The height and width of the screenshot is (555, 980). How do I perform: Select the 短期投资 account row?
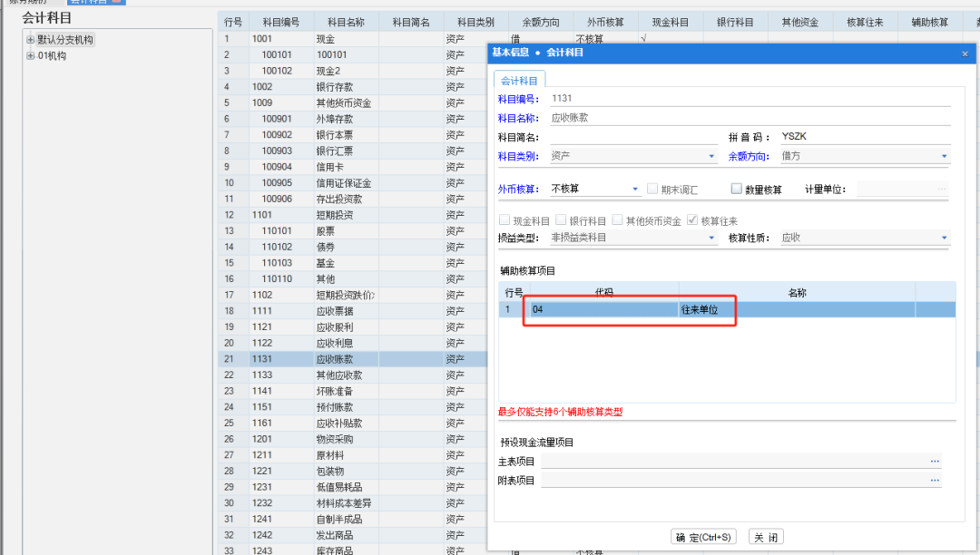[x=353, y=215]
